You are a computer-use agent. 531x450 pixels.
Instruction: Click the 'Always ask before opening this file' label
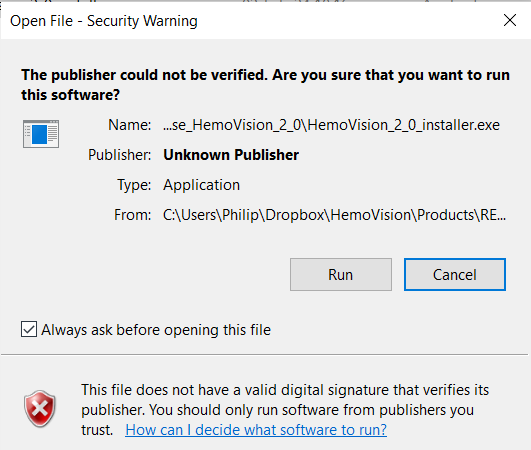point(156,330)
